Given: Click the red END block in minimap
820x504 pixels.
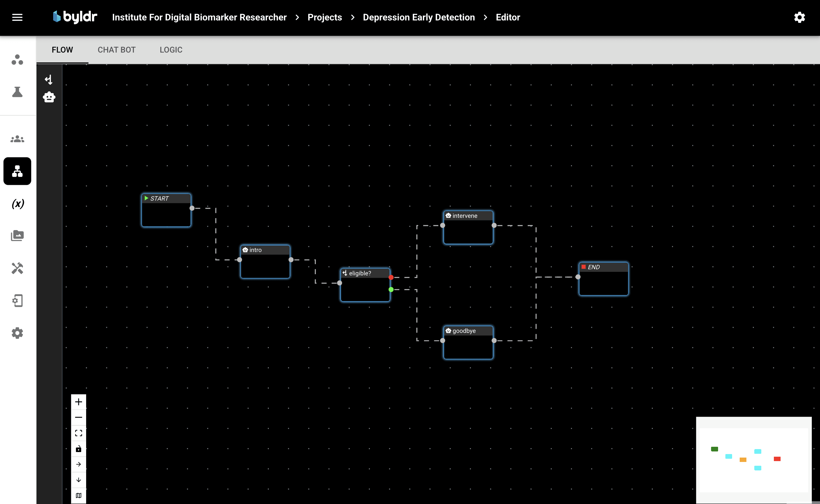Looking at the screenshot, I should (x=777, y=459).
